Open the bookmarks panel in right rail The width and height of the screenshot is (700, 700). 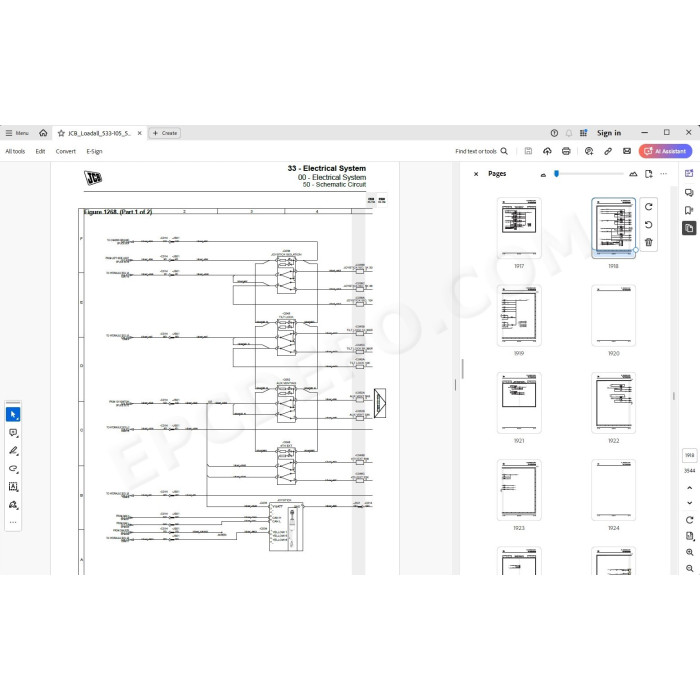(x=689, y=210)
